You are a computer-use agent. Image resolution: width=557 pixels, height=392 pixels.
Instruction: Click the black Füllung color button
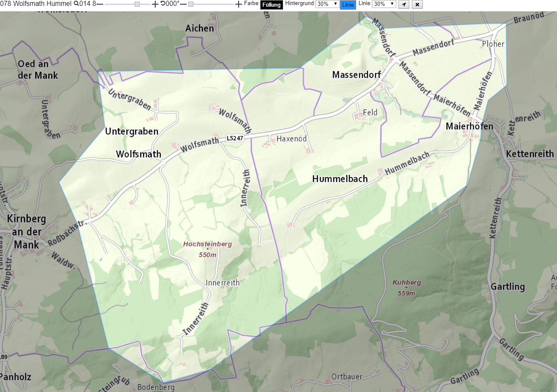tap(271, 5)
